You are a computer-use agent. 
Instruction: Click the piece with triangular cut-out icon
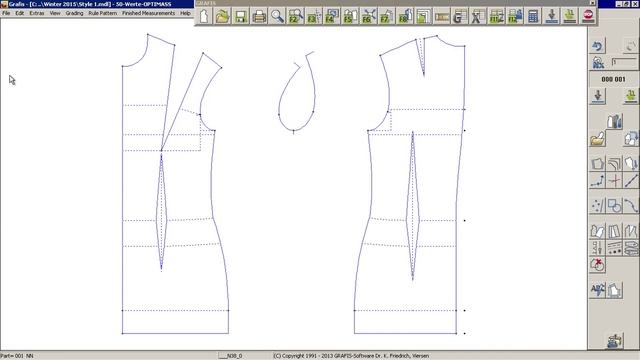631,231
